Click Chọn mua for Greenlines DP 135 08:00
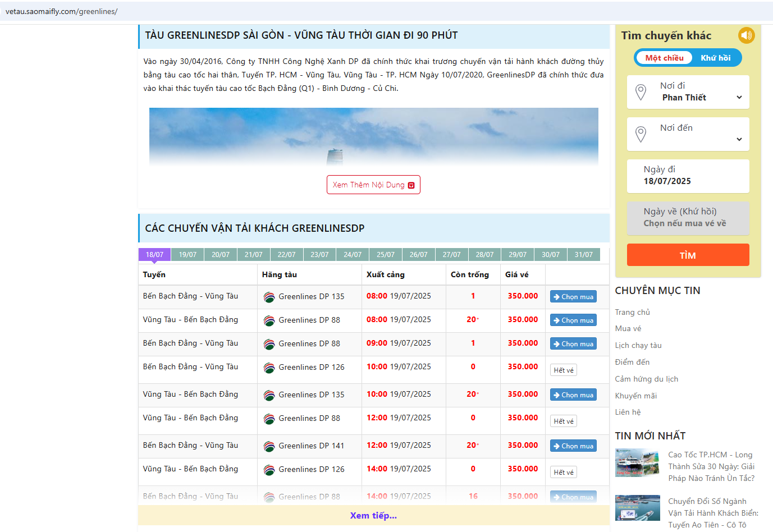 click(573, 297)
